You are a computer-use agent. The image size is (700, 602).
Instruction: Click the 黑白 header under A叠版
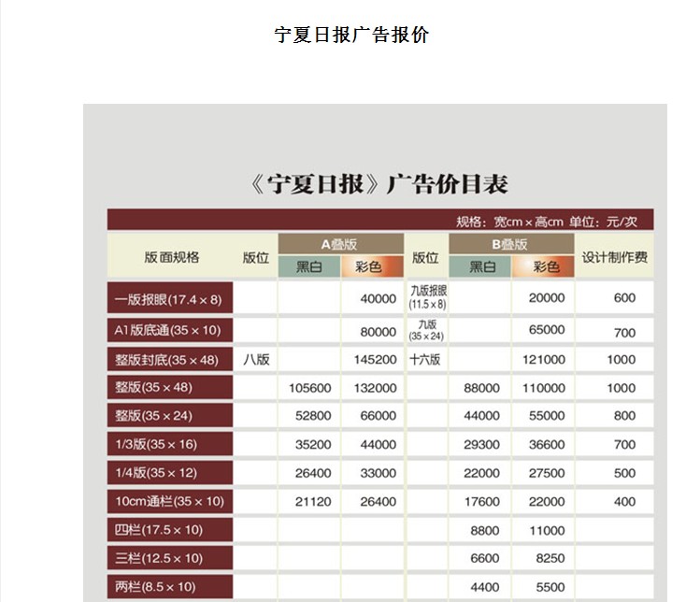(x=309, y=267)
